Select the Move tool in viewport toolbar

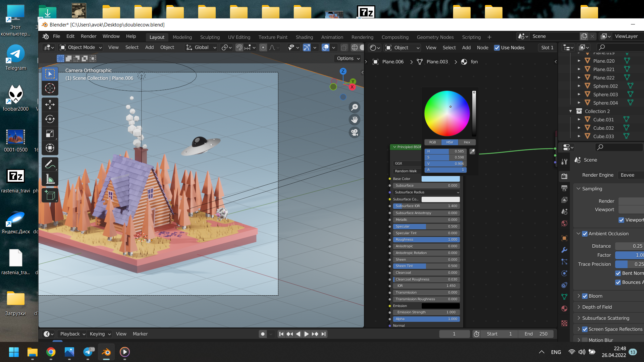pyautogui.click(x=50, y=104)
